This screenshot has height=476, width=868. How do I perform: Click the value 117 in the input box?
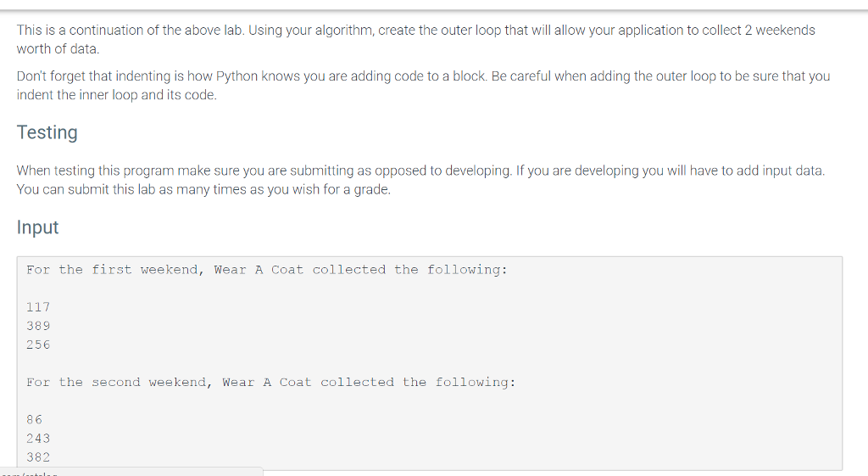point(38,307)
